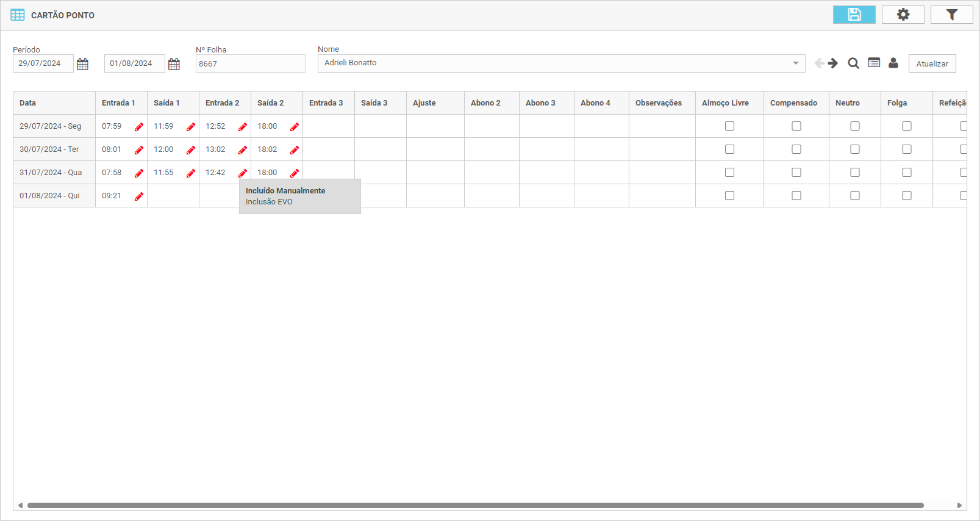Check Neutro checkbox for 31/07/2024
Viewport: 980px width, 521px height.
click(x=855, y=173)
